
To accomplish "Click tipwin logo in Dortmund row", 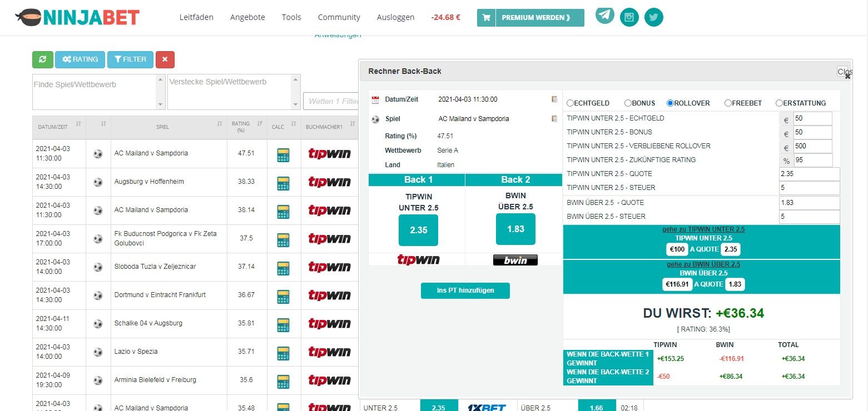I will point(330,295).
